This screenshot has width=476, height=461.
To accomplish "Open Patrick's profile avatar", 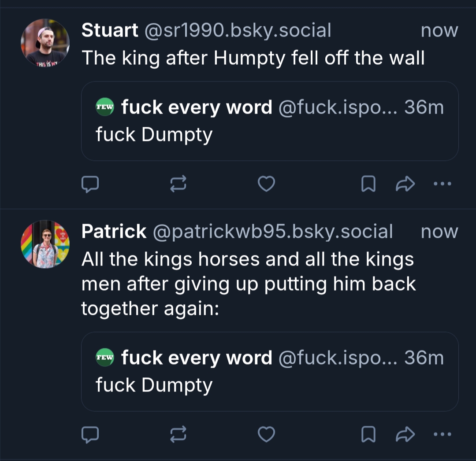I will 45,244.
